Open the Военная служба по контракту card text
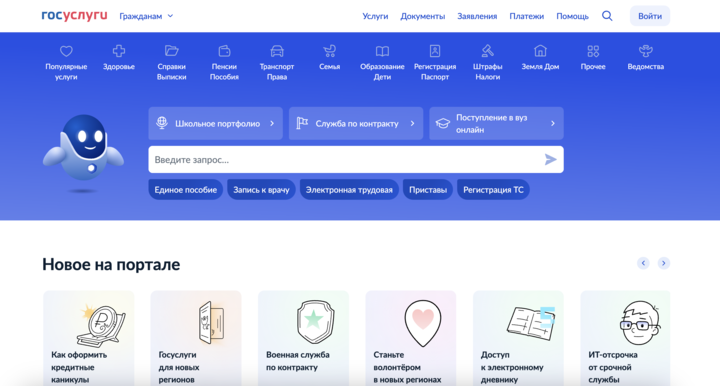The width and height of the screenshot is (720, 386). point(298,361)
